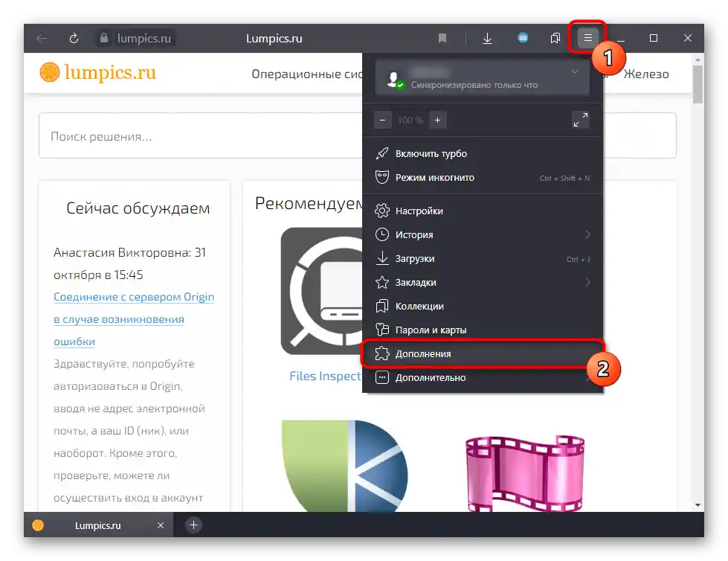Image resolution: width=728 pixels, height=561 pixels.
Task: Open Дополнительно menu entry
Action: point(483,377)
